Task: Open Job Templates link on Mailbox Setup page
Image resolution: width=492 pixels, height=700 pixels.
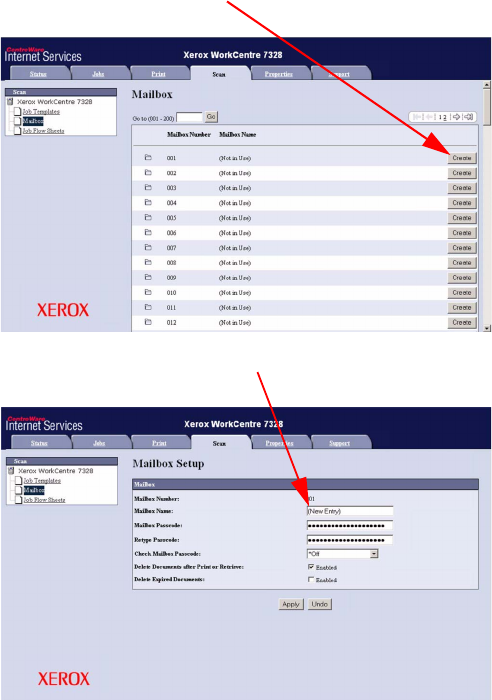Action: click(x=42, y=481)
